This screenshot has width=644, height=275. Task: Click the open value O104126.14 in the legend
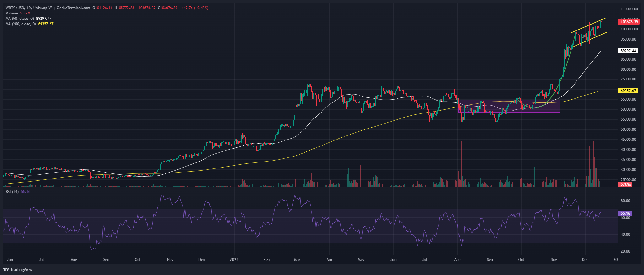(102, 8)
